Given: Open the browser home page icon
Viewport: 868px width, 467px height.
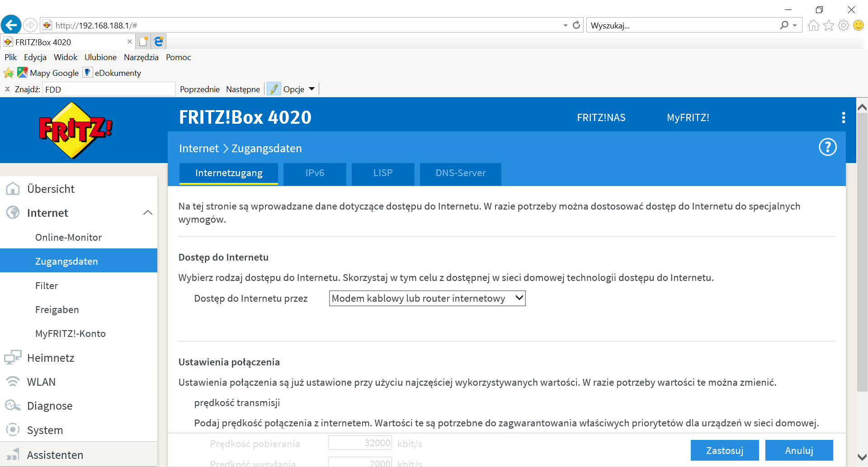Looking at the screenshot, I should tap(814, 25).
